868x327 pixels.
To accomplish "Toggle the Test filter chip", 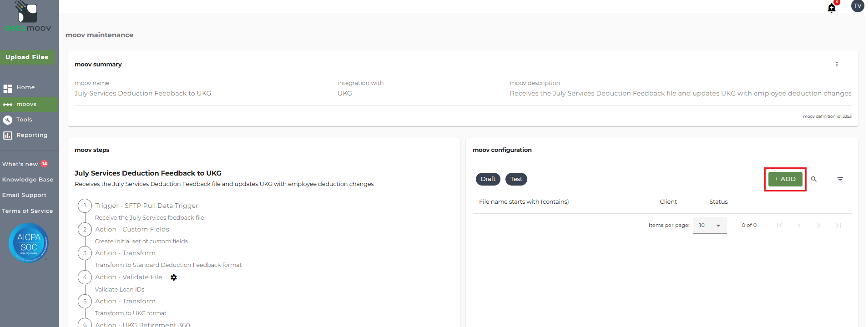I will (x=516, y=179).
